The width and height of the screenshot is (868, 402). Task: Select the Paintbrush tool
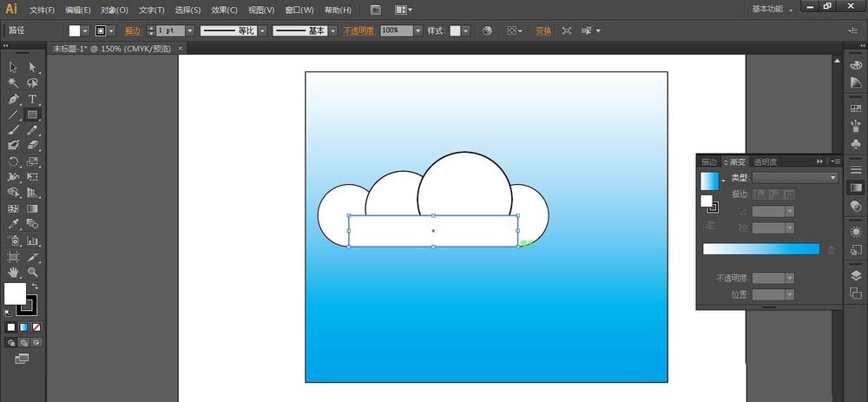(x=14, y=130)
